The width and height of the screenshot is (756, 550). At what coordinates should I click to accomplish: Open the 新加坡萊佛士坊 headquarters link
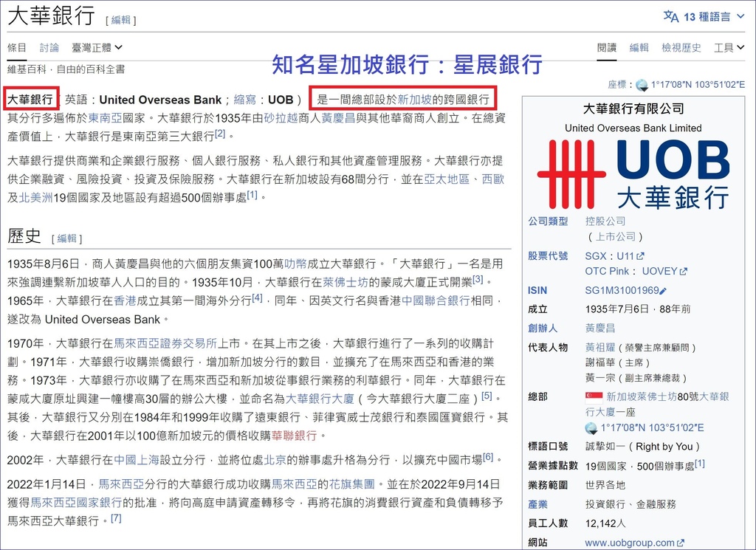642,396
